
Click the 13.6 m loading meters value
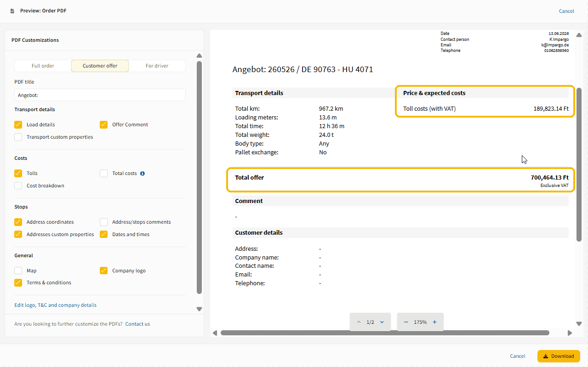point(327,118)
